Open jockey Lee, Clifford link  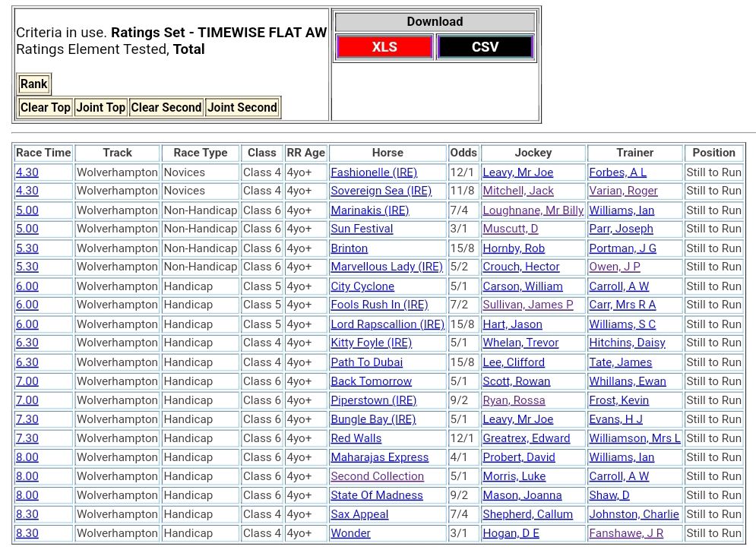514,362
